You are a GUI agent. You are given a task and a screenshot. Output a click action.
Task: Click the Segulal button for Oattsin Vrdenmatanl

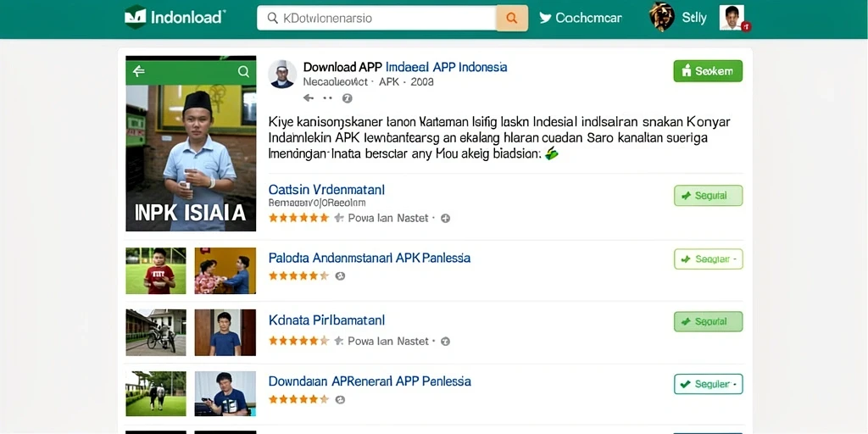[708, 196]
